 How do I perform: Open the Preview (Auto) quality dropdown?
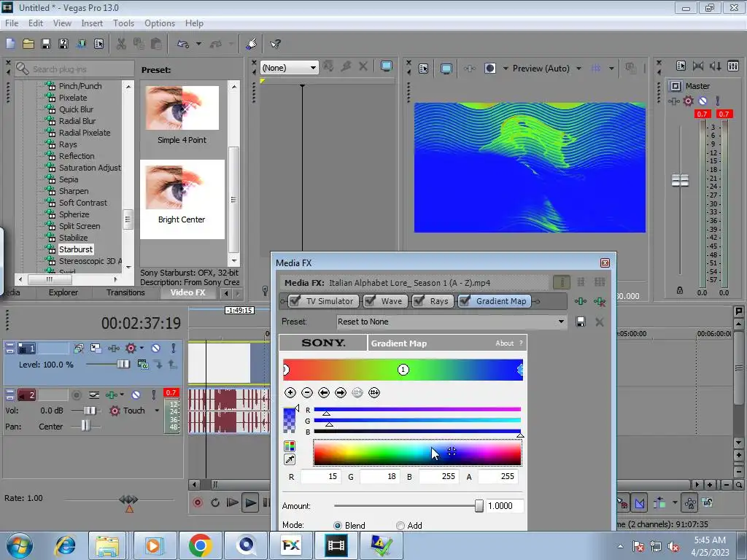coord(578,68)
